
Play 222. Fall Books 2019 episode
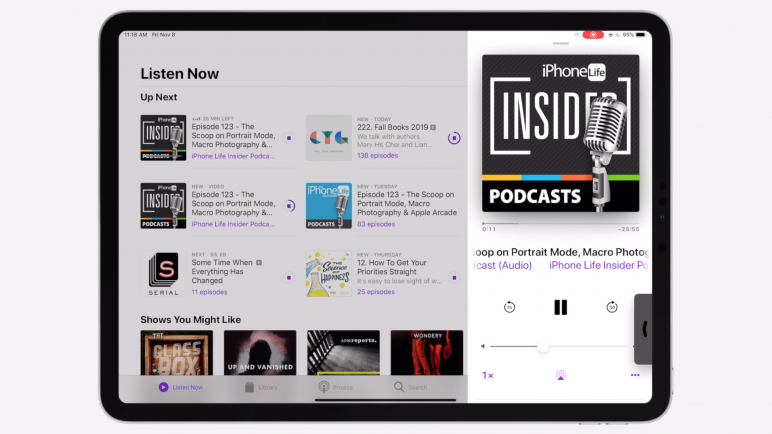(454, 138)
